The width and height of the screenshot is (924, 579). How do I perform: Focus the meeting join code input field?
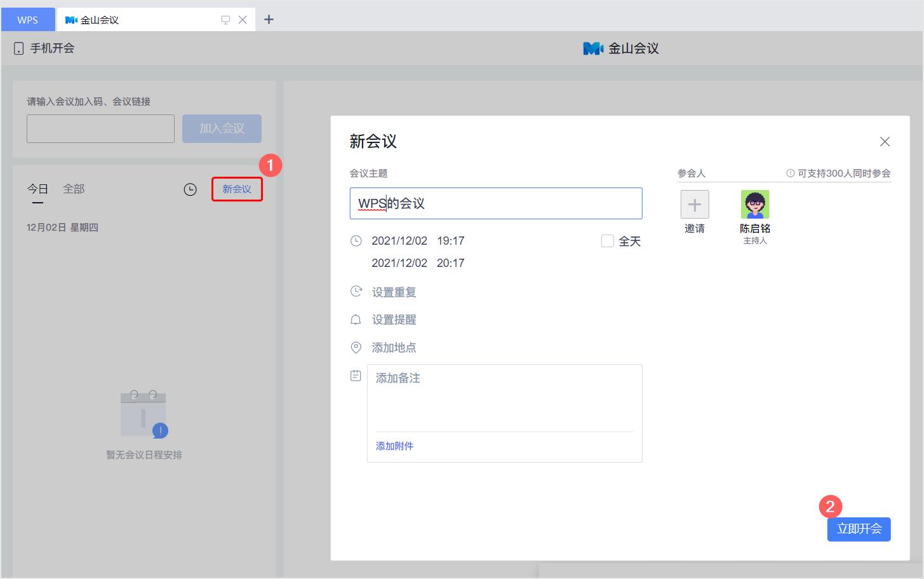[x=100, y=128]
